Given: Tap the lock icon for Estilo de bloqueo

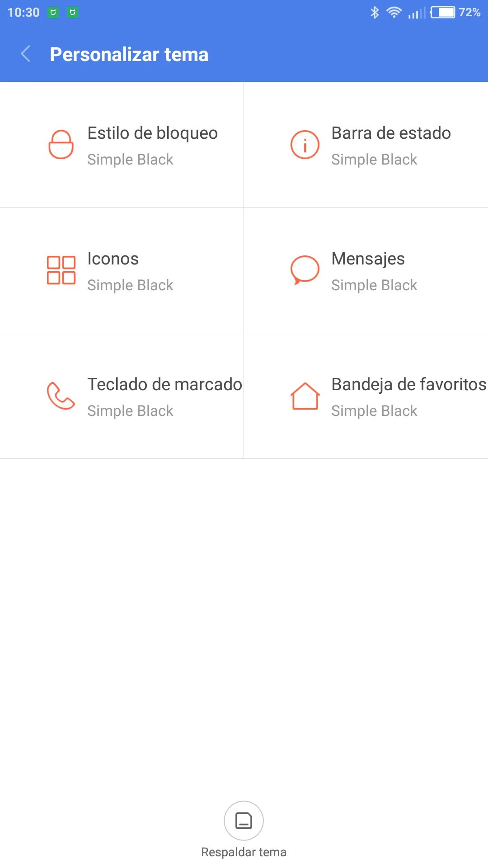Looking at the screenshot, I should click(61, 145).
